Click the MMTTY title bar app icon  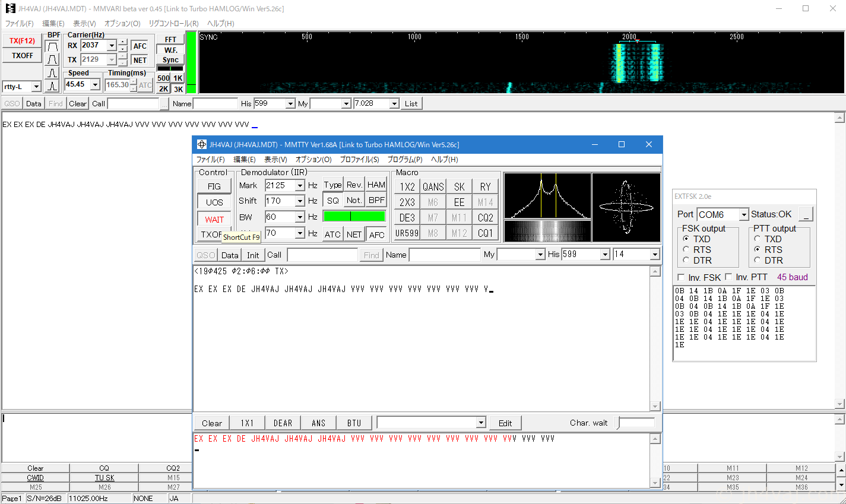point(202,144)
